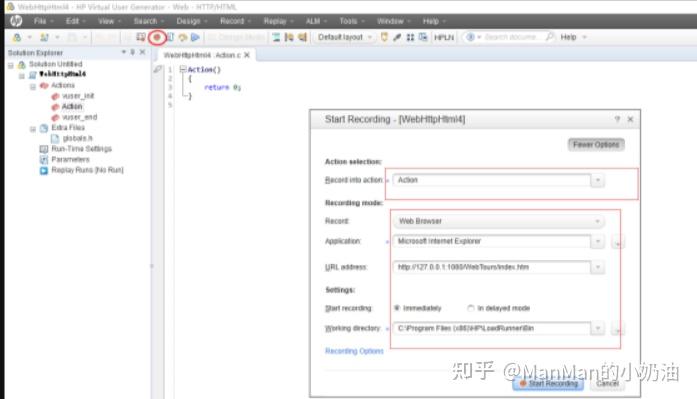Viewport: 697px width, 399px height.
Task: Click the shield icon right of Default layout
Action: 385,37
